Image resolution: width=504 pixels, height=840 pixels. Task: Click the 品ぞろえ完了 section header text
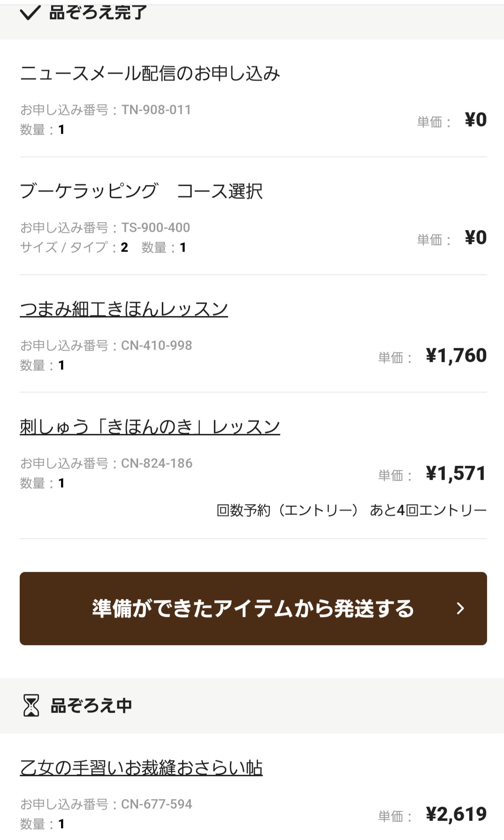coord(98,13)
